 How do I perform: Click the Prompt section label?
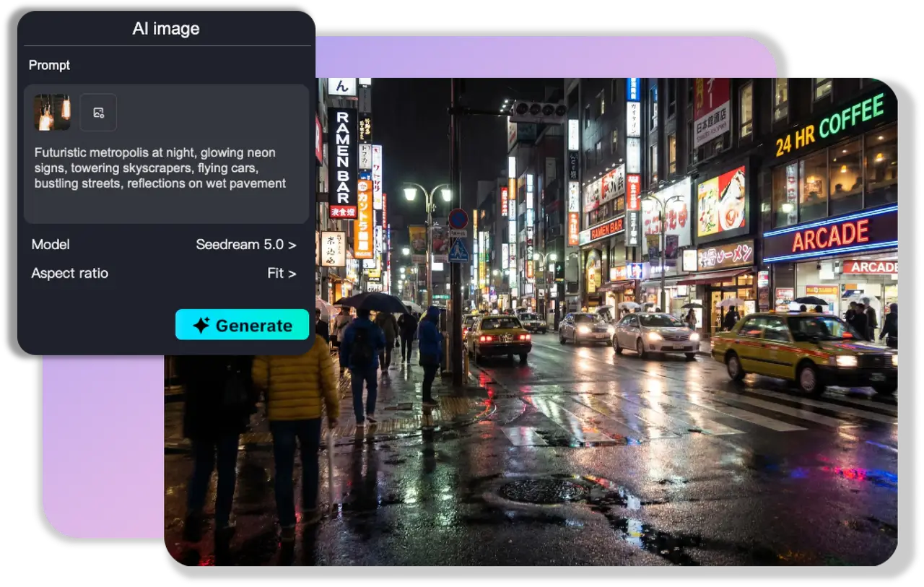click(x=49, y=65)
